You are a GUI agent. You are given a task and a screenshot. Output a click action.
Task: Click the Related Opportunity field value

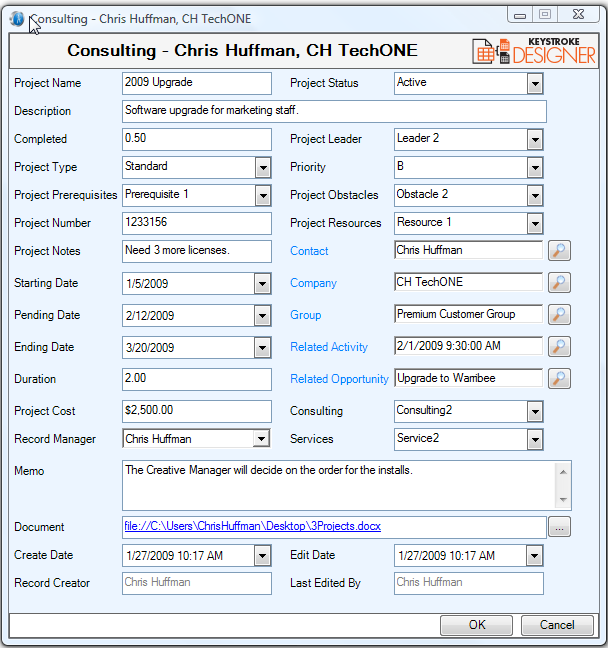pyautogui.click(x=468, y=379)
